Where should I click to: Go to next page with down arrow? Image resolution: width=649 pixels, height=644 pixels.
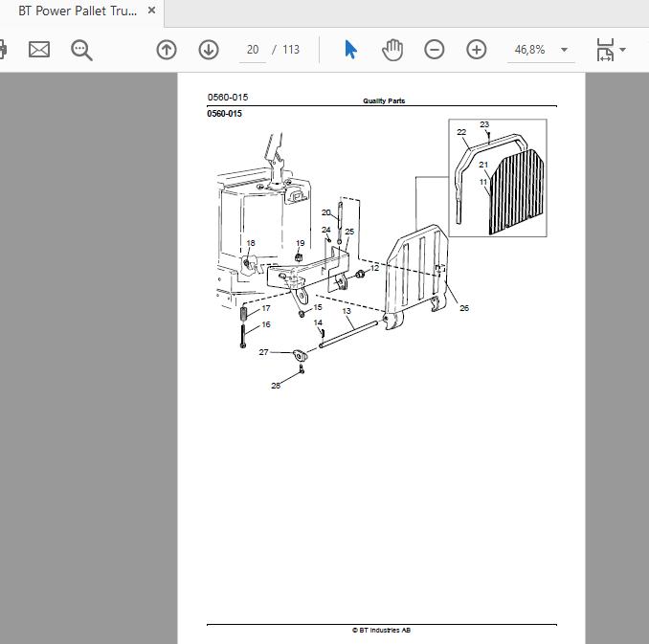[x=209, y=50]
